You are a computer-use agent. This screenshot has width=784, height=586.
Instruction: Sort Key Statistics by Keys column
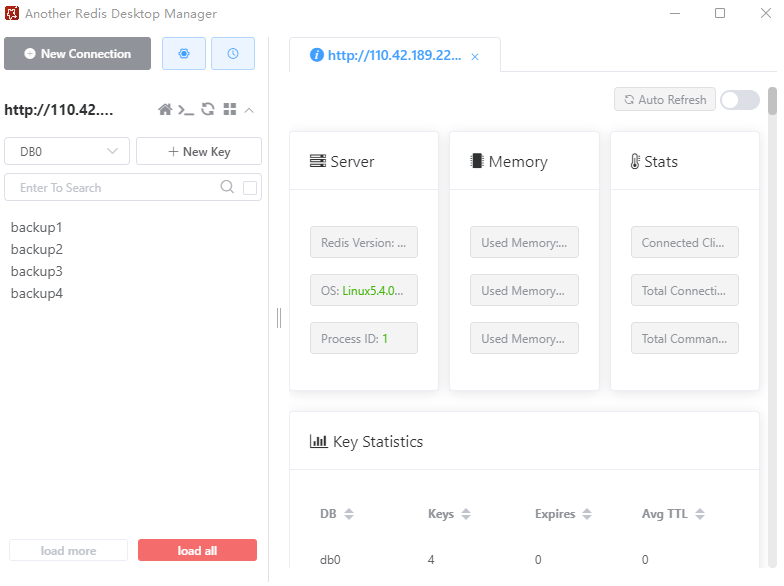[x=466, y=514]
